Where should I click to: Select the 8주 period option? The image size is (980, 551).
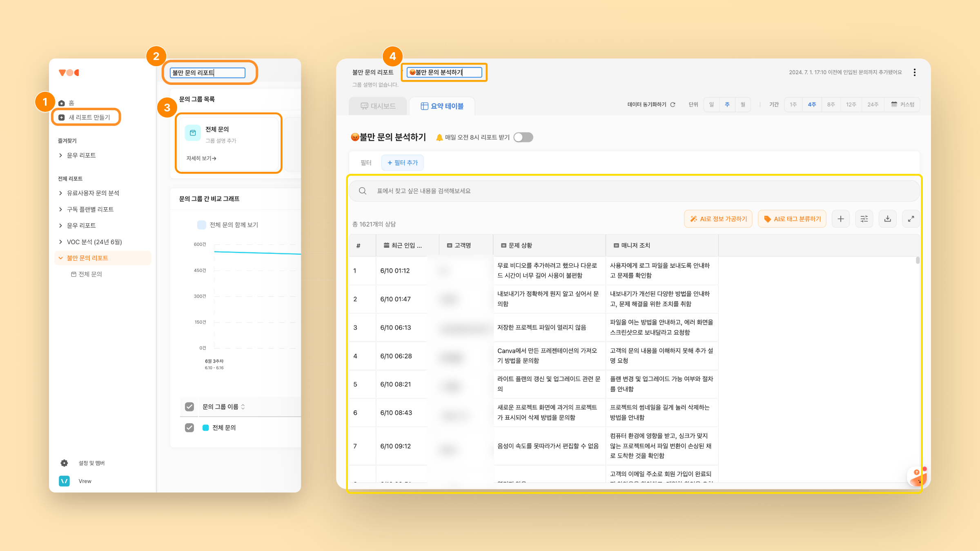pos(831,104)
